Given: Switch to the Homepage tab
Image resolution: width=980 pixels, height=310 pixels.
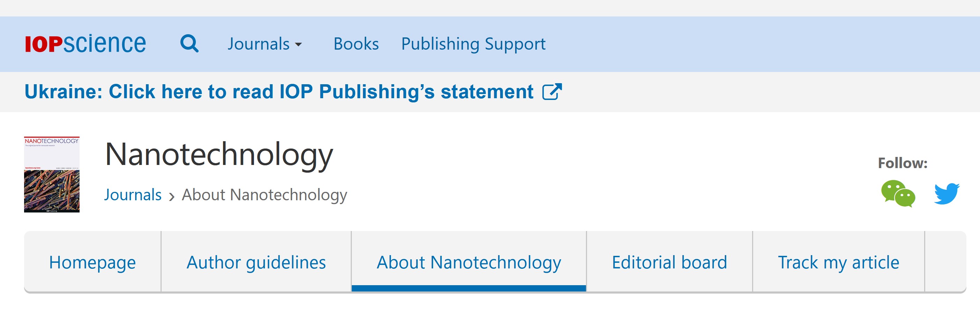Looking at the screenshot, I should point(92,262).
